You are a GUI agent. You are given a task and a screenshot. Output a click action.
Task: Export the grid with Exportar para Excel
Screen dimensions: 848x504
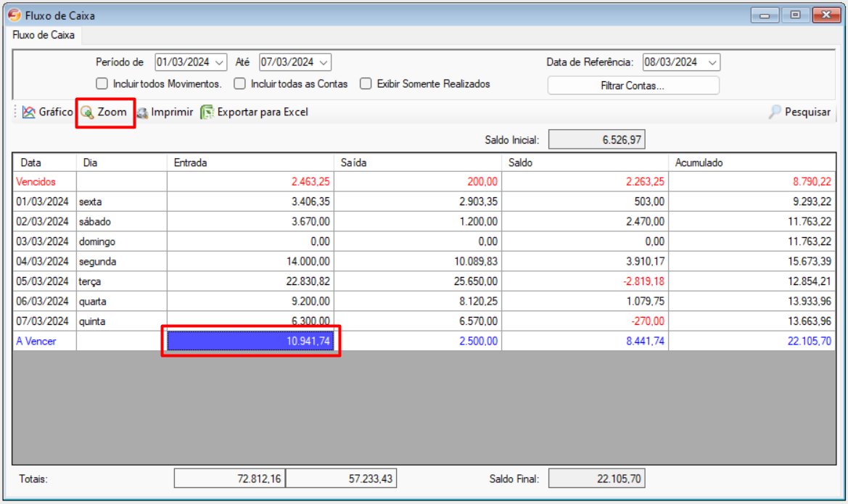(254, 112)
